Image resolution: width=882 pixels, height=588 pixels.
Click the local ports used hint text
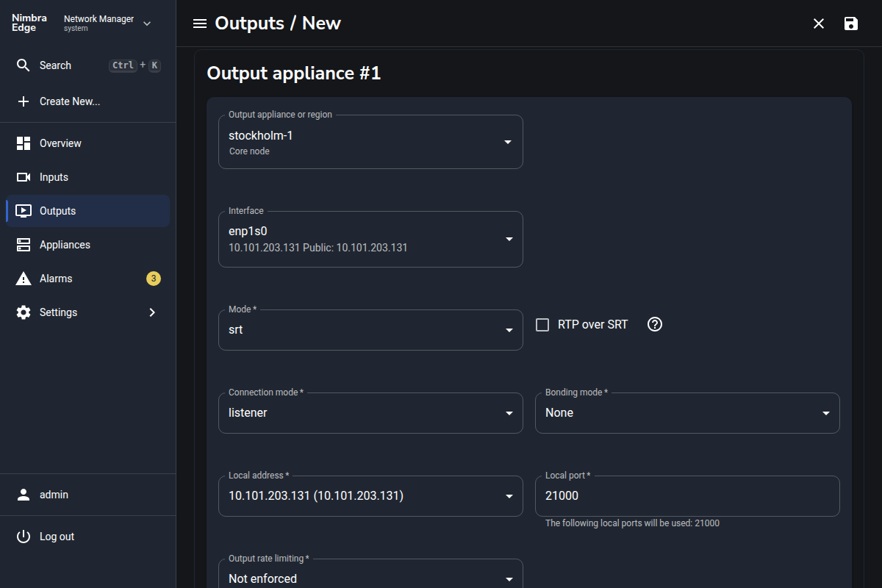click(632, 523)
